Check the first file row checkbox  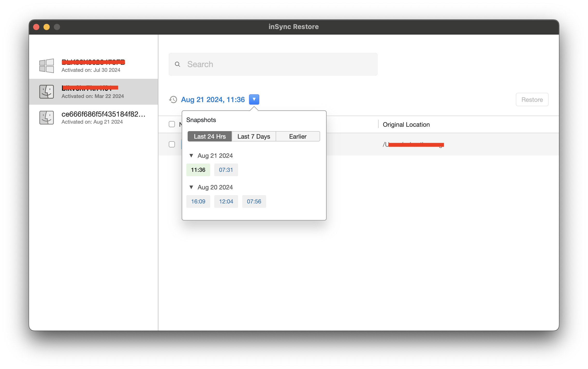click(x=172, y=144)
